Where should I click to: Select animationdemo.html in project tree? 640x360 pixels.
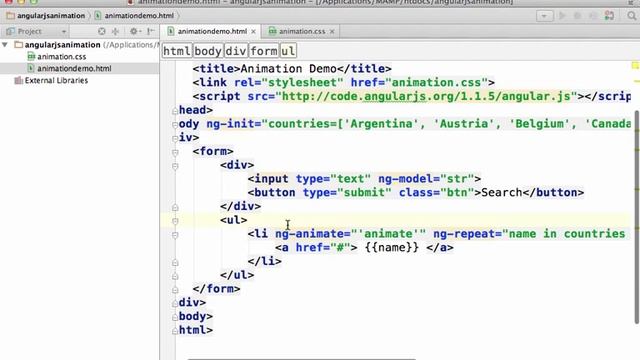(x=74, y=69)
